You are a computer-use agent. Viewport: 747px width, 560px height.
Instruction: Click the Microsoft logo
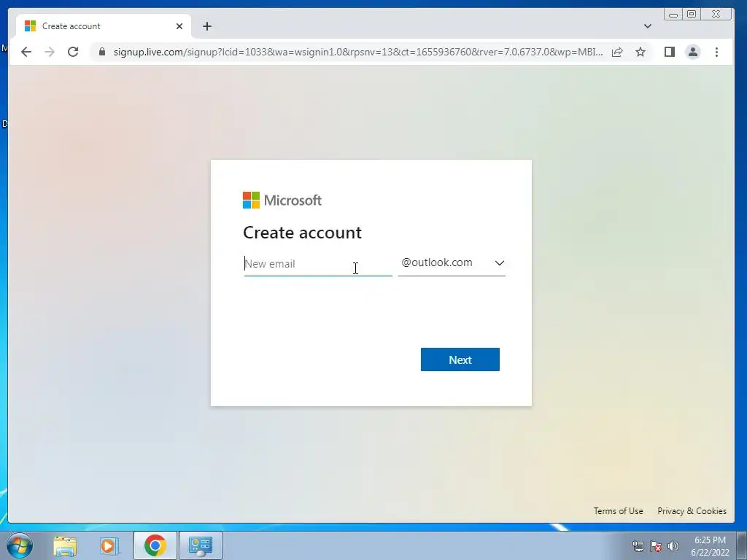pyautogui.click(x=282, y=201)
